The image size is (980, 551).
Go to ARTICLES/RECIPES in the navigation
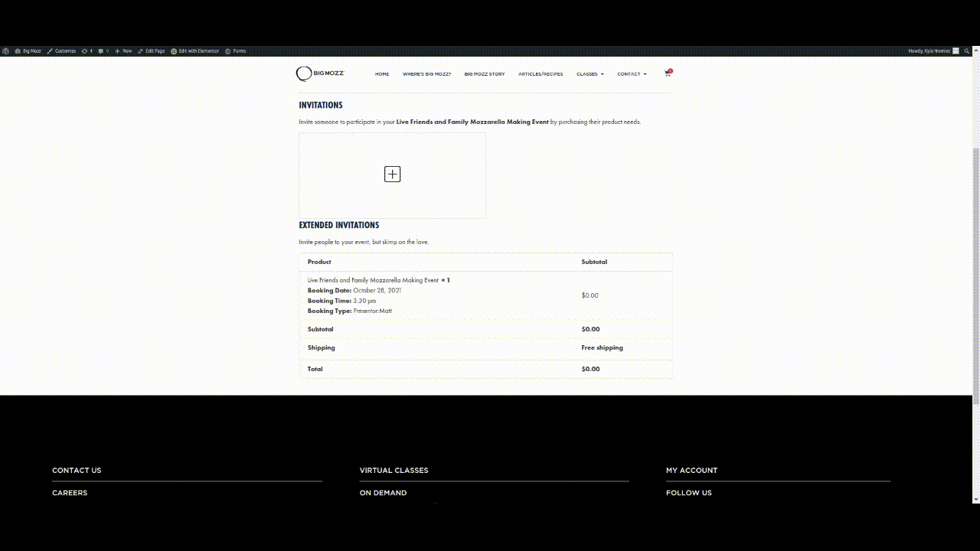(541, 74)
